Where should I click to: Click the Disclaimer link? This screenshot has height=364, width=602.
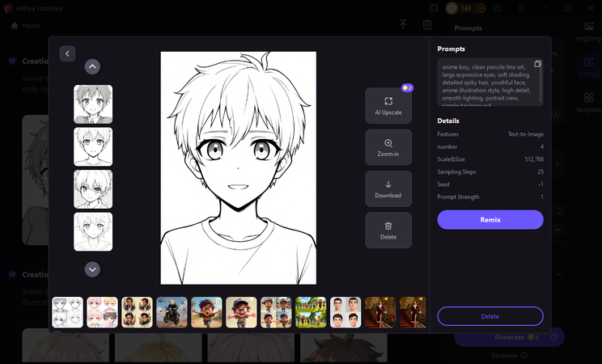(509, 356)
